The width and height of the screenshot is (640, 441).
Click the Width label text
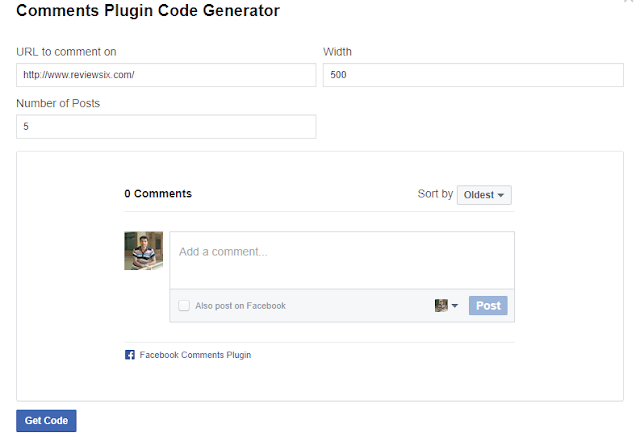(x=338, y=52)
